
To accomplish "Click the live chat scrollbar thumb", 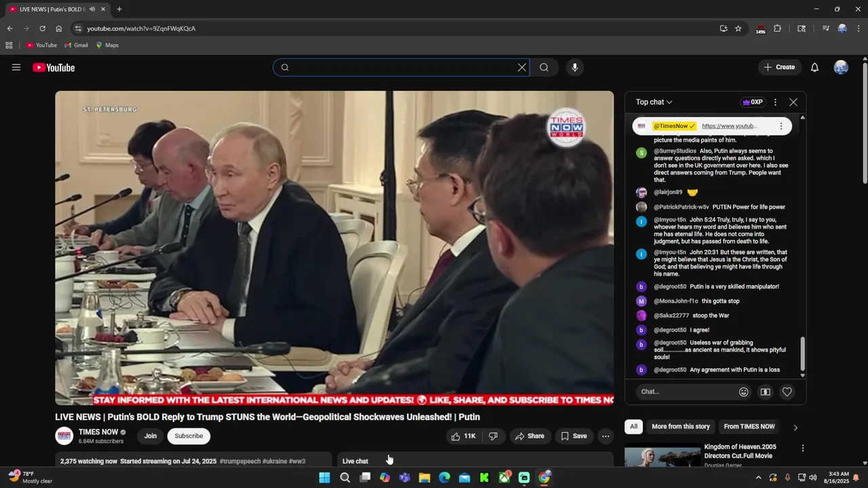I will [x=802, y=353].
